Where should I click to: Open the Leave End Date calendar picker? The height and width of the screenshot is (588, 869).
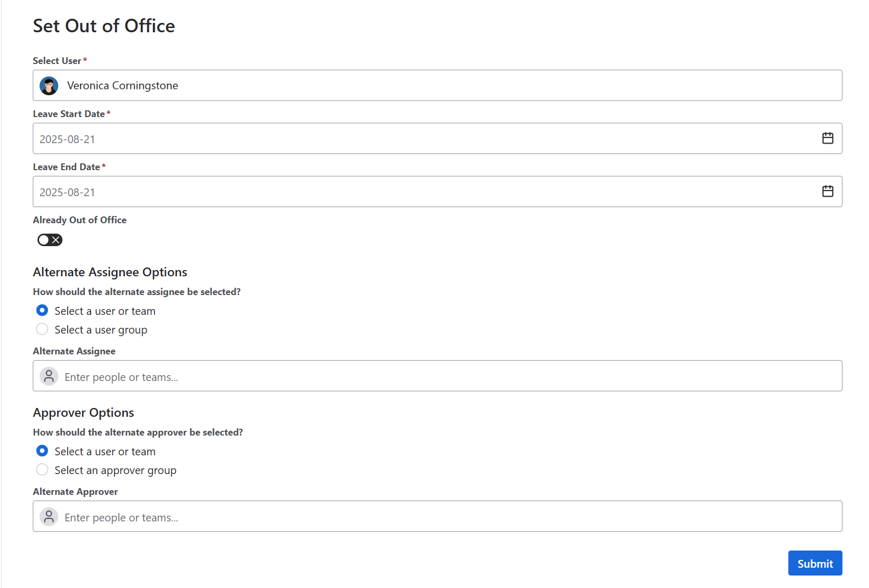(827, 191)
